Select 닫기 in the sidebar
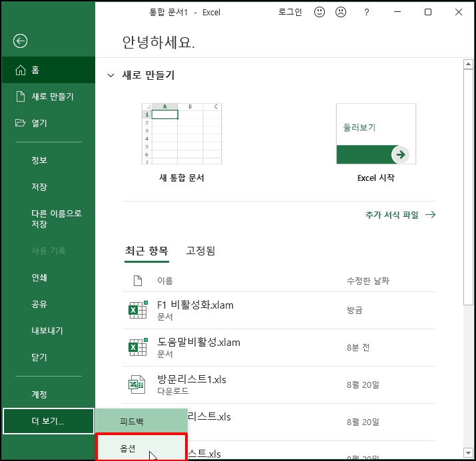This screenshot has width=476, height=461. pos(39,357)
